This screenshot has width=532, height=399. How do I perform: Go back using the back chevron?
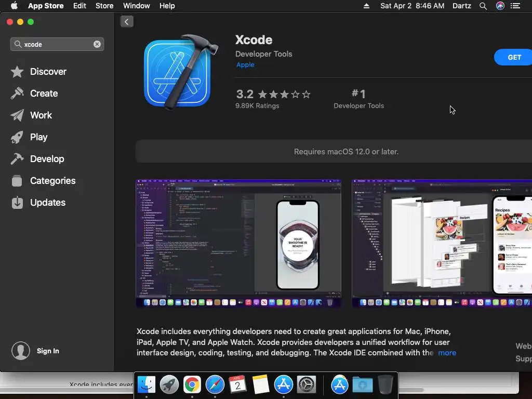tap(127, 22)
